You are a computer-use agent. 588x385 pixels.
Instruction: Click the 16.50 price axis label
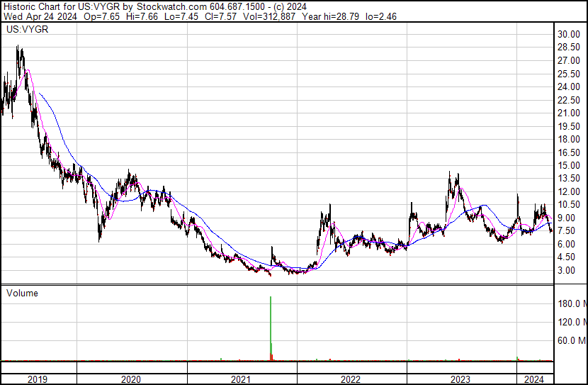pos(569,152)
